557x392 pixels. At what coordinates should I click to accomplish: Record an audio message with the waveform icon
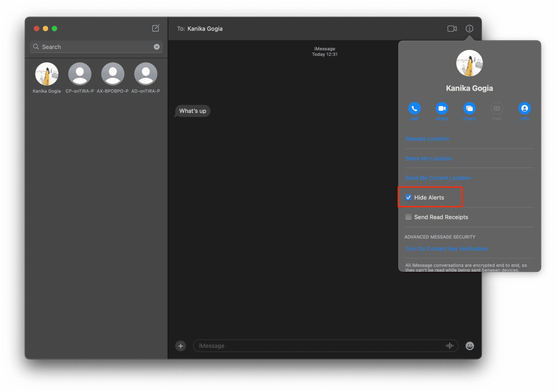click(x=450, y=346)
